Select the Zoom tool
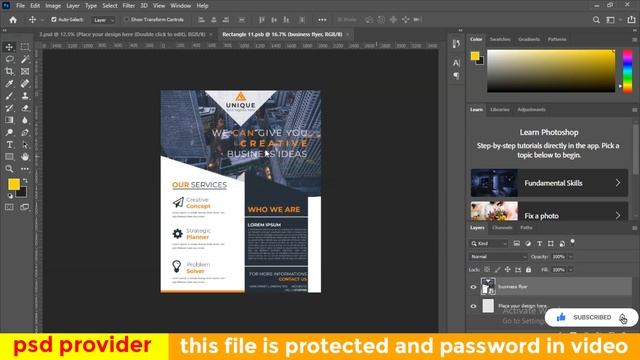640x360 pixels. pos(9,169)
